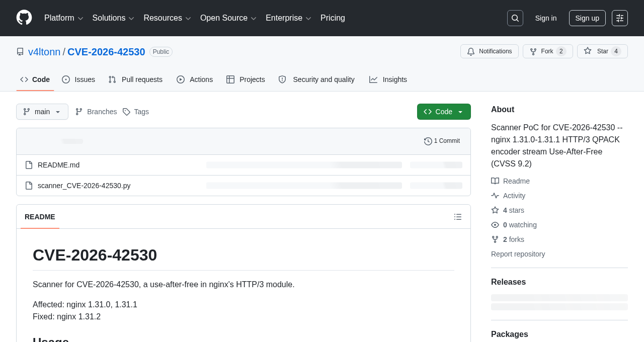Click the watching eye icon
644x342 pixels.
pos(495,225)
